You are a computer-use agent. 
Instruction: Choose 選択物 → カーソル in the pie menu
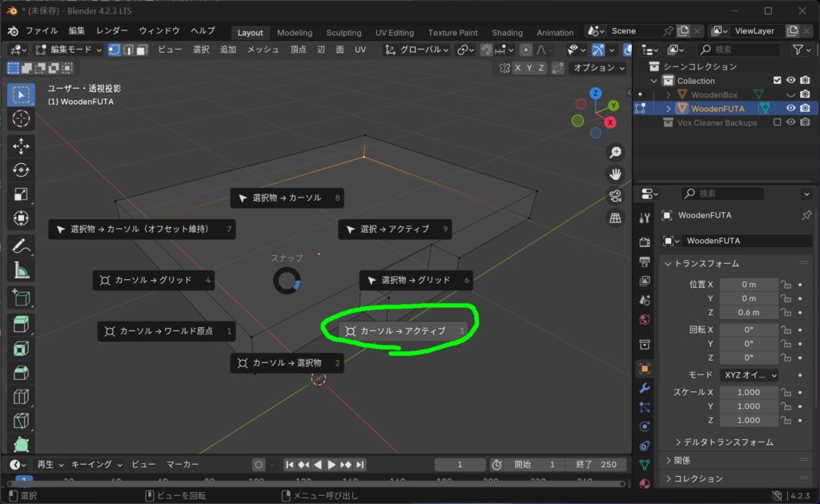[x=287, y=198]
